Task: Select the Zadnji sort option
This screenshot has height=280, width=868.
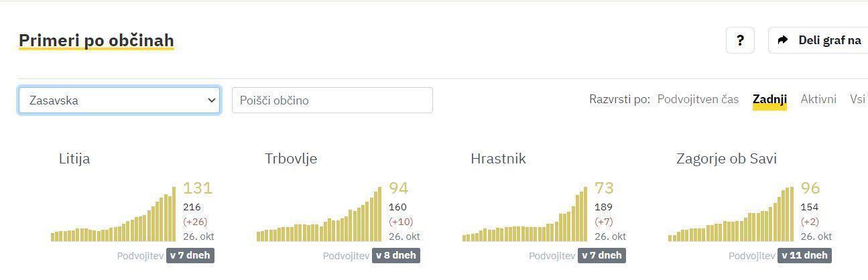Action: tap(769, 99)
